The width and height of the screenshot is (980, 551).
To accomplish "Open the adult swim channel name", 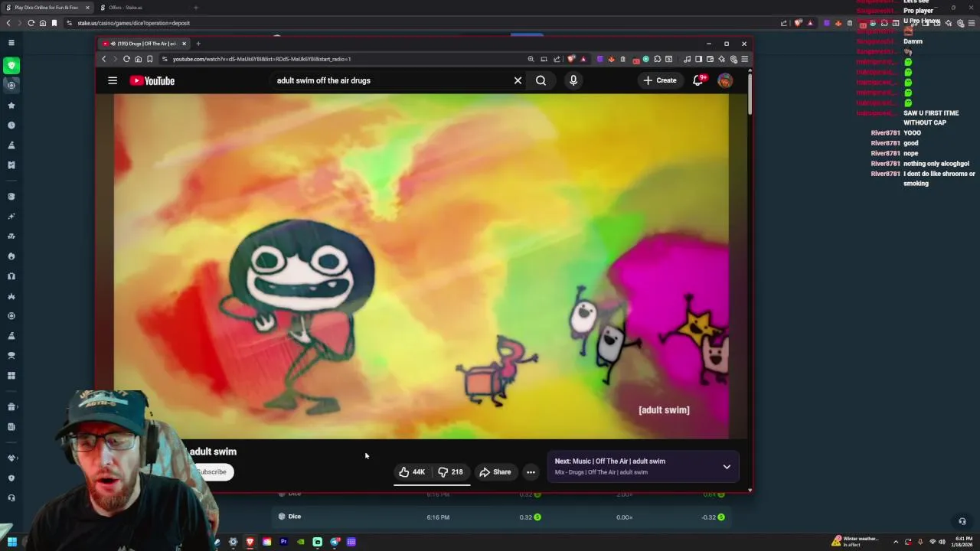I will coord(213,452).
